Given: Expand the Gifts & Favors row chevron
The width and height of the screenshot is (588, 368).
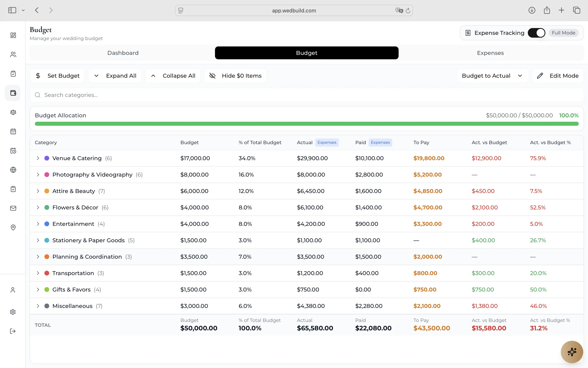Looking at the screenshot, I should (38, 290).
